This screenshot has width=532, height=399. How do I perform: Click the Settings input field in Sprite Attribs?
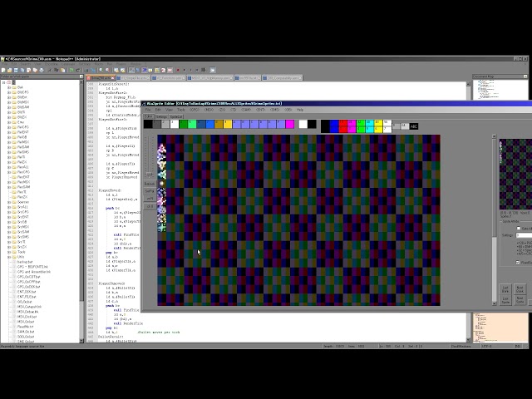(x=524, y=235)
